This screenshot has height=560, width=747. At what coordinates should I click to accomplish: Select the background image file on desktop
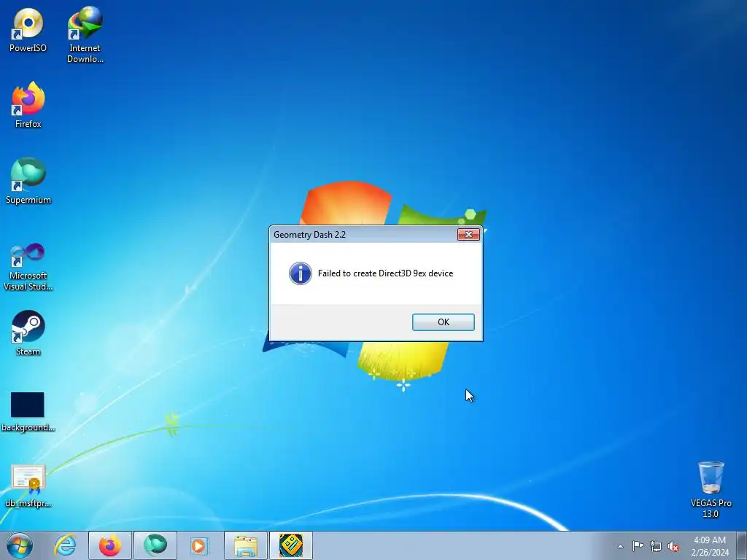[x=28, y=412]
